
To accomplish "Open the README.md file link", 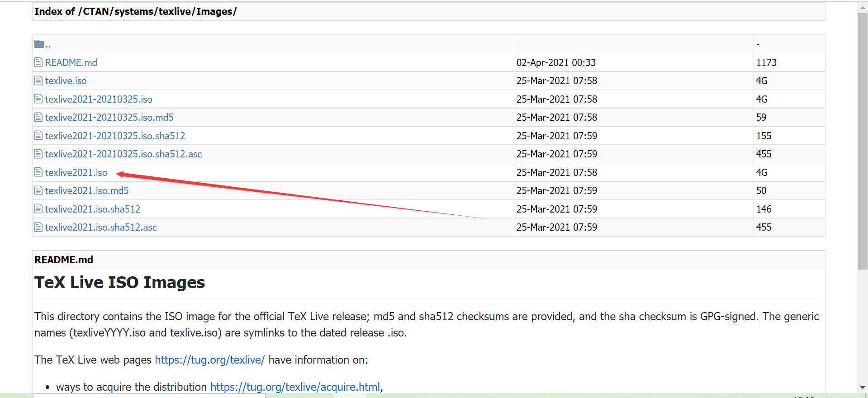I will 71,62.
